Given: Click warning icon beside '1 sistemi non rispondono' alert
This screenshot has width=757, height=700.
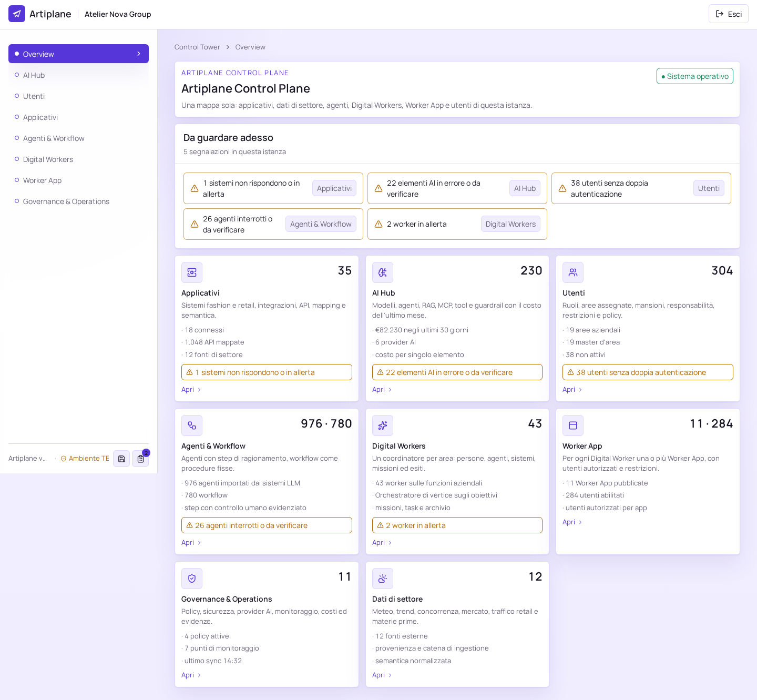Looking at the screenshot, I should 195,188.
